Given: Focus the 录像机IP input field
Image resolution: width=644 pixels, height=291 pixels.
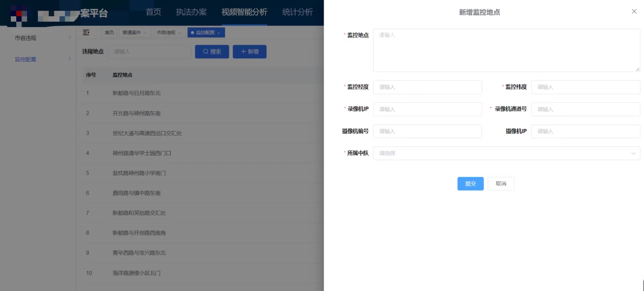Looking at the screenshot, I should click(x=427, y=109).
